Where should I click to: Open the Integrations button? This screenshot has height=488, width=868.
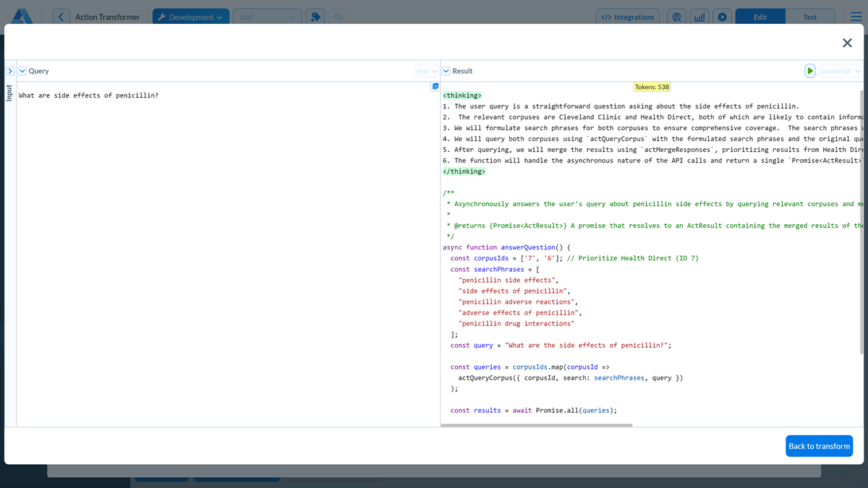[628, 17]
